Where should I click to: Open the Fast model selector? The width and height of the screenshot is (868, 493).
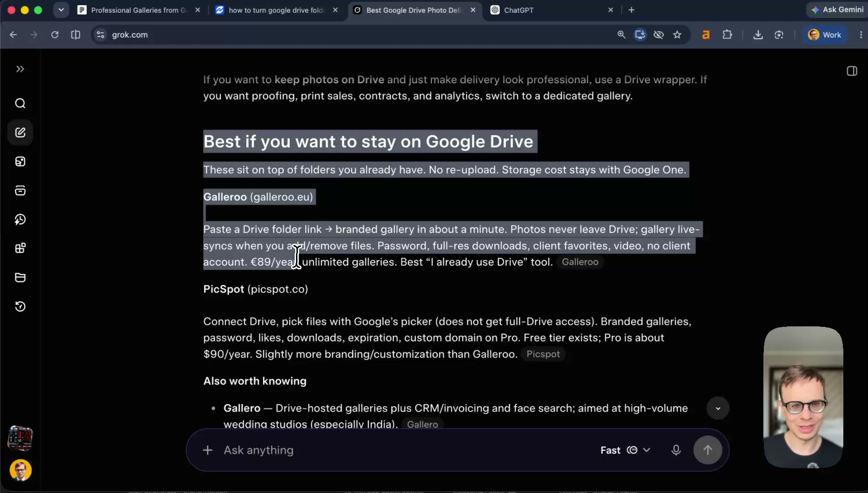625,450
